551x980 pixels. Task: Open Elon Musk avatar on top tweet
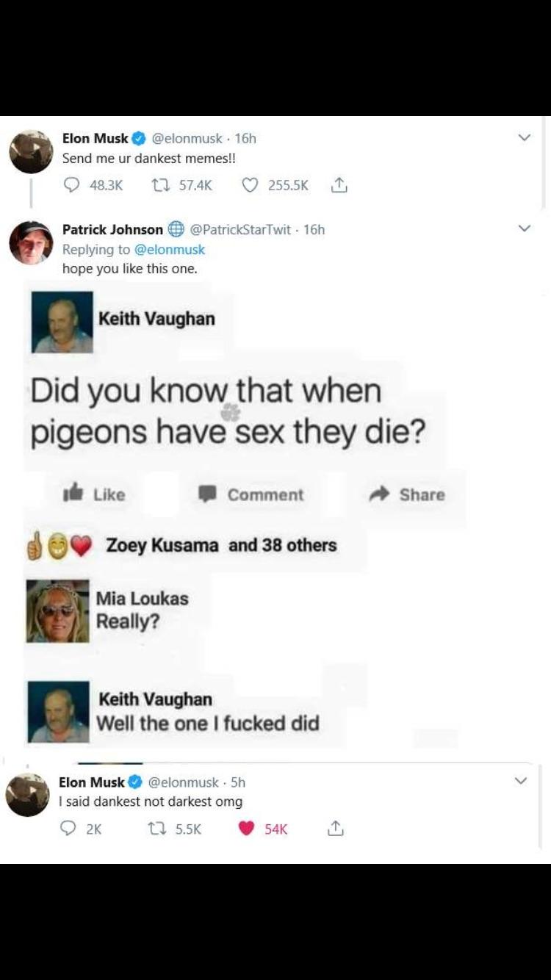(x=31, y=152)
